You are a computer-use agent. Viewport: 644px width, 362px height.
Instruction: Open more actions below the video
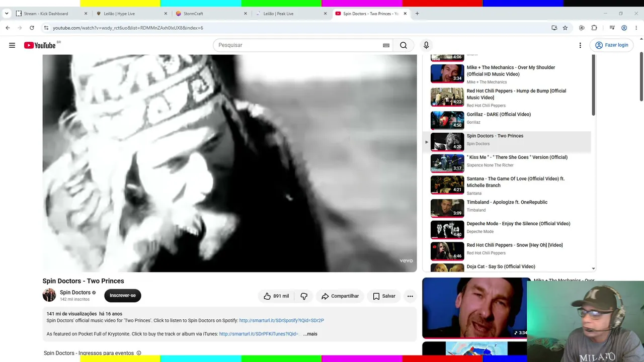410,296
